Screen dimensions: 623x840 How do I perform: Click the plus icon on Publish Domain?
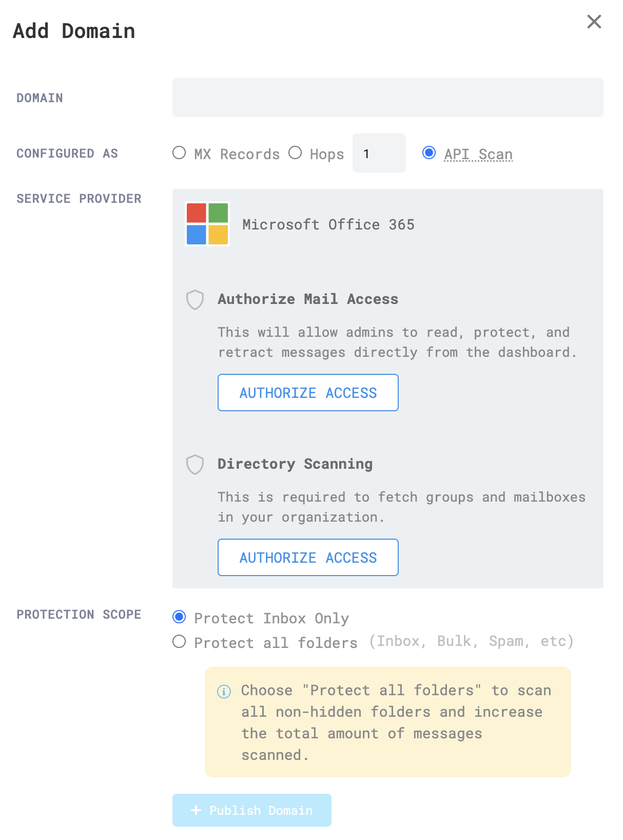coord(196,810)
